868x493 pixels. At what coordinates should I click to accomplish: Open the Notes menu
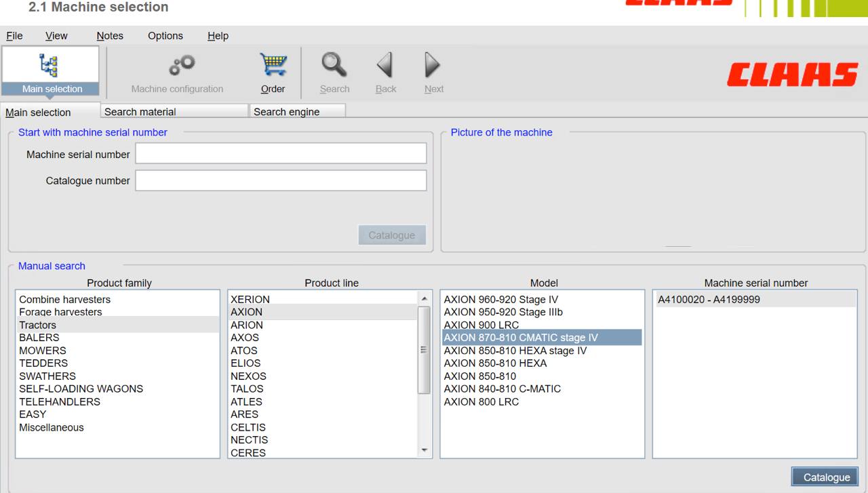pos(110,36)
